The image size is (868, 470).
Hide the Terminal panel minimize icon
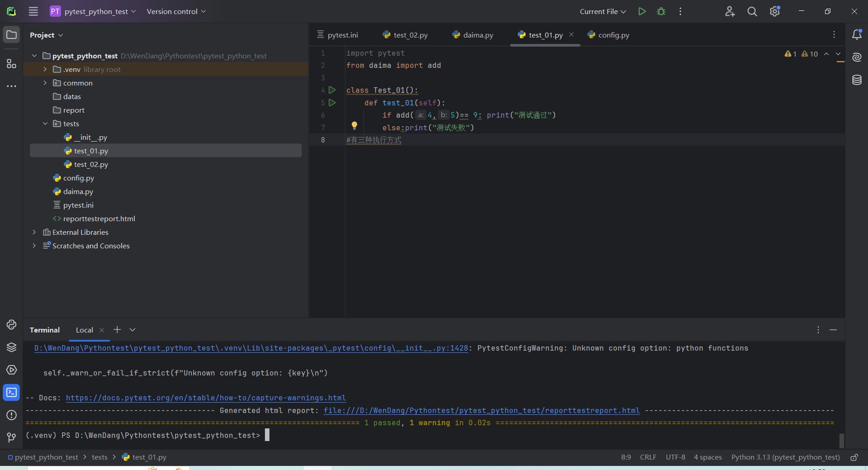click(833, 330)
